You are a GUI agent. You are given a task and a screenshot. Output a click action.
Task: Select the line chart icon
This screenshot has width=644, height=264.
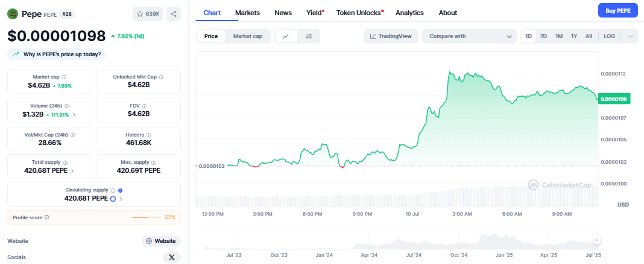(x=286, y=36)
